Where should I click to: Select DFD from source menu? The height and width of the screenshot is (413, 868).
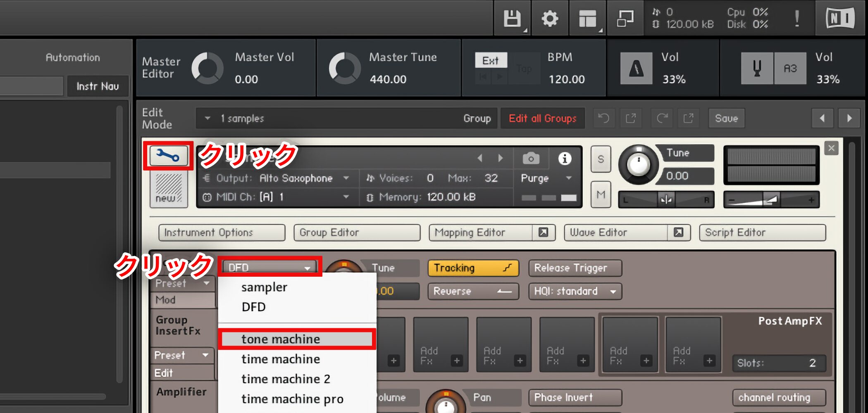[x=297, y=307]
